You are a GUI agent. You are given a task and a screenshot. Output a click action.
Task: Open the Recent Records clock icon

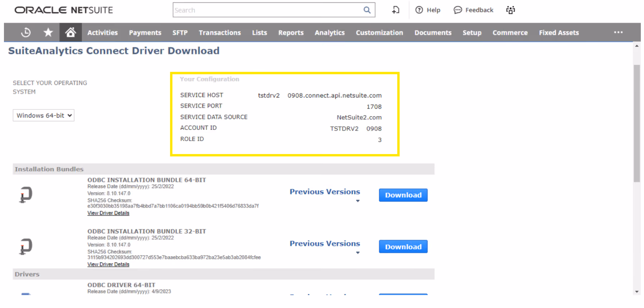[x=26, y=33]
